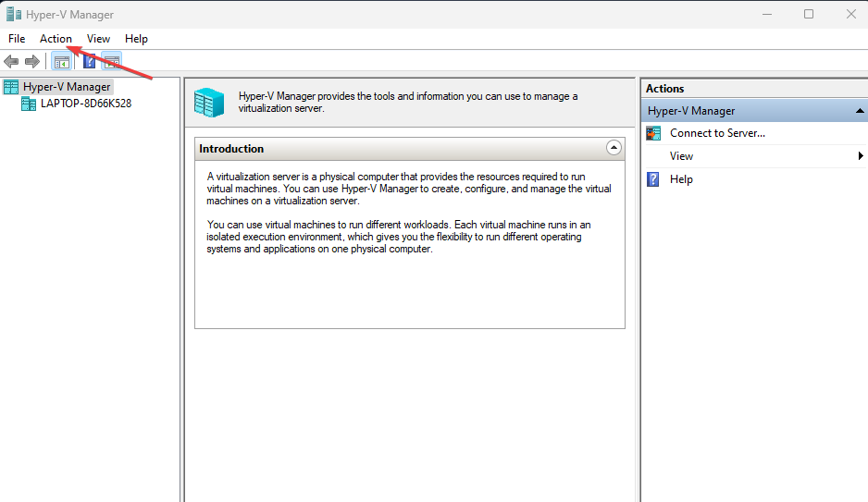Click the Connect to Server icon
The width and height of the screenshot is (868, 502).
point(653,133)
